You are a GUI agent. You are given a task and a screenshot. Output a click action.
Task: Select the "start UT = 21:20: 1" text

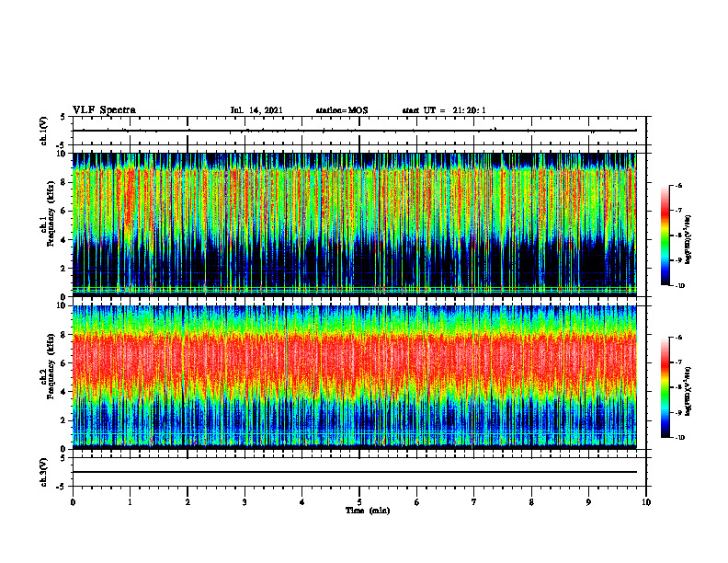[x=444, y=110]
